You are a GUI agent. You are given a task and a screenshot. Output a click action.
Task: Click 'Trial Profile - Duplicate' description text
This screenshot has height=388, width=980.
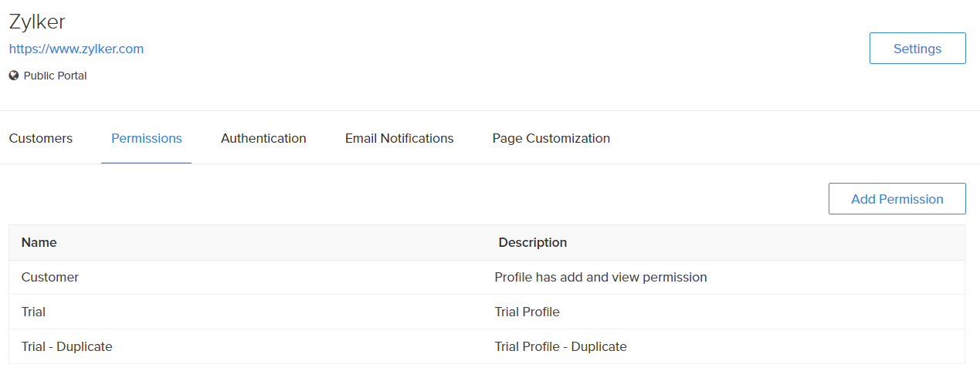(x=560, y=346)
